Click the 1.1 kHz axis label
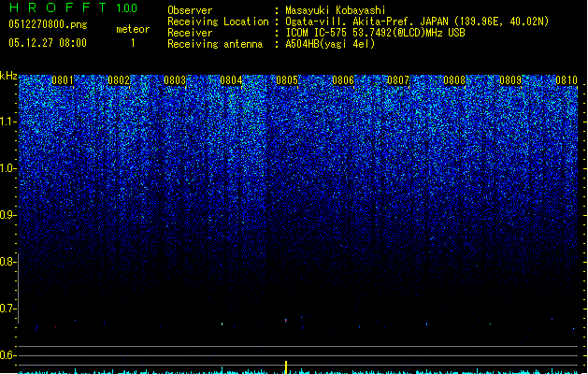 tap(7, 122)
